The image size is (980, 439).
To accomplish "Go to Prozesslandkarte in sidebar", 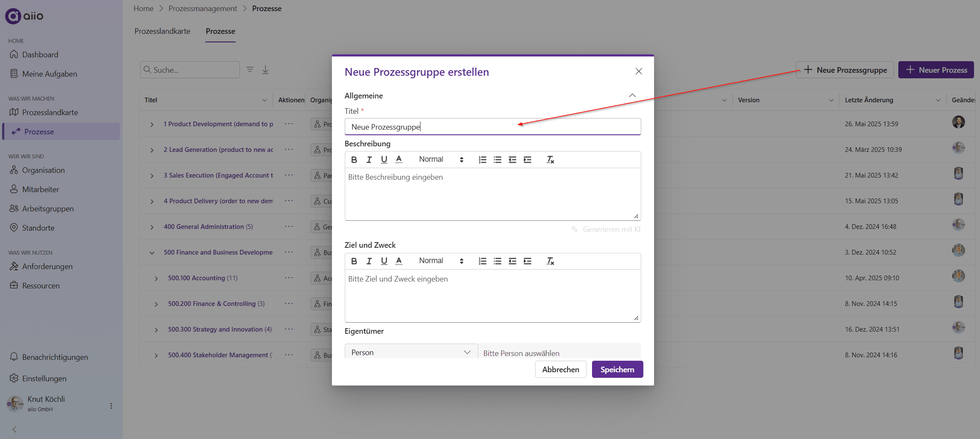I will coord(50,112).
